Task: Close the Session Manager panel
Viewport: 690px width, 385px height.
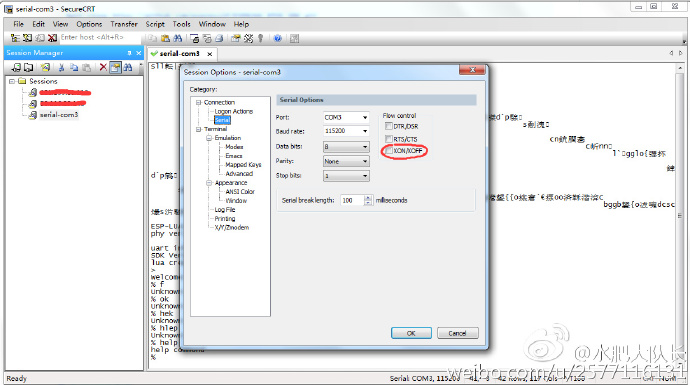Action: click(139, 53)
